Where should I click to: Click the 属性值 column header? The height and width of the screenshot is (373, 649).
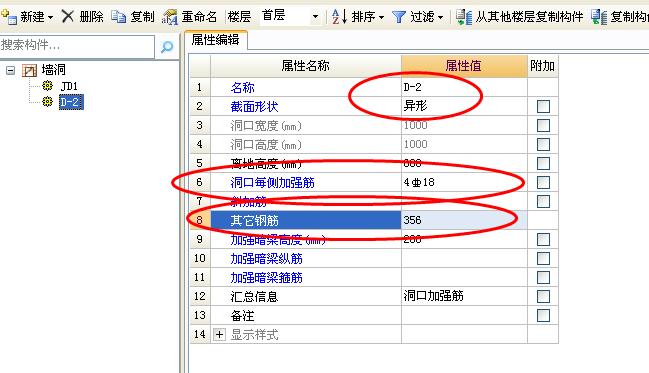coord(464,66)
